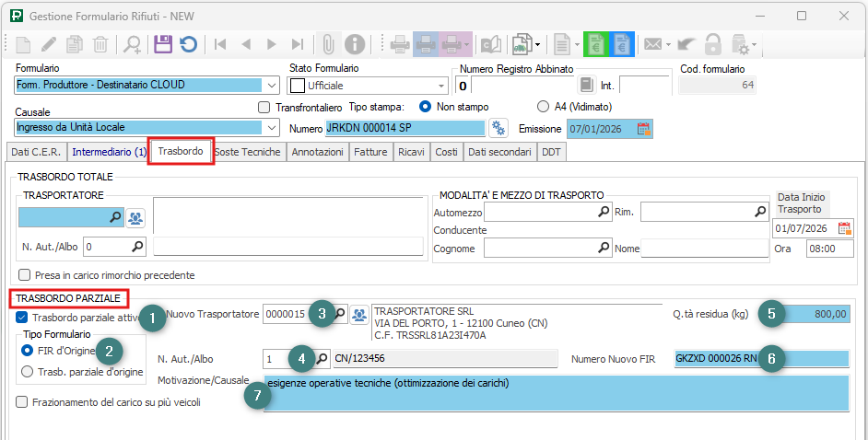Click the Motivazione/Causale text field
This screenshot has height=440, width=868.
tap(555, 392)
